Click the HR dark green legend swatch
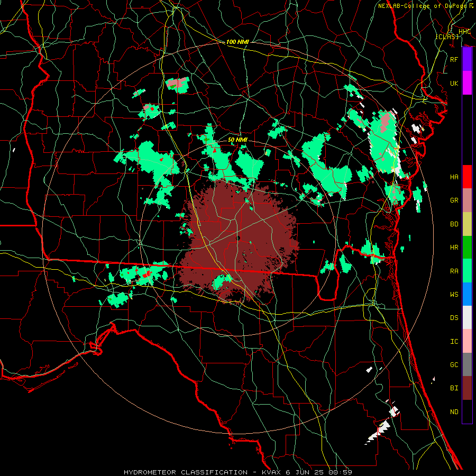 [x=467, y=248]
